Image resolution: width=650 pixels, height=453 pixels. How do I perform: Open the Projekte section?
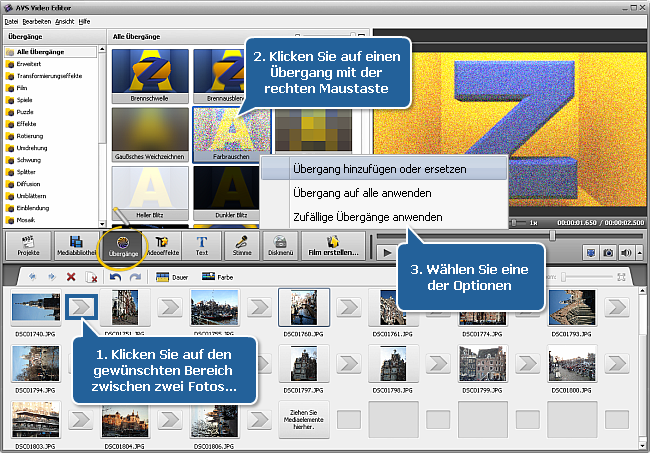tap(28, 244)
